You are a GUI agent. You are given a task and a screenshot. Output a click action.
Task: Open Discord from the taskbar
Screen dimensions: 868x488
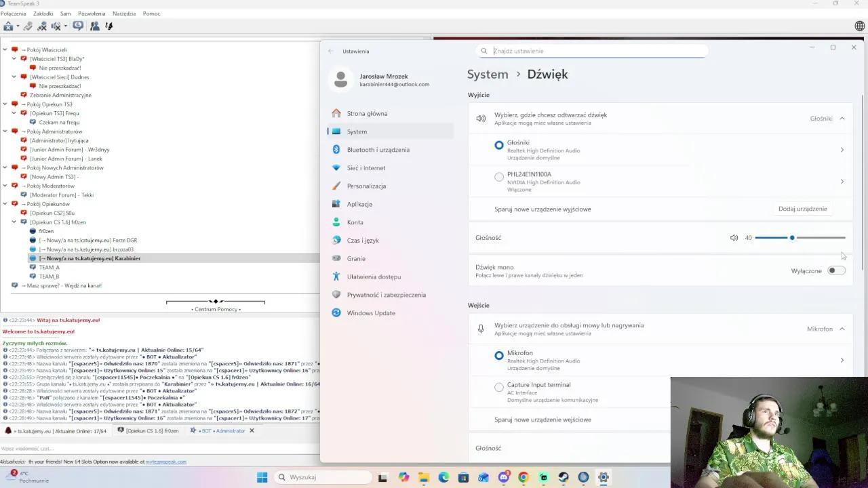(504, 477)
